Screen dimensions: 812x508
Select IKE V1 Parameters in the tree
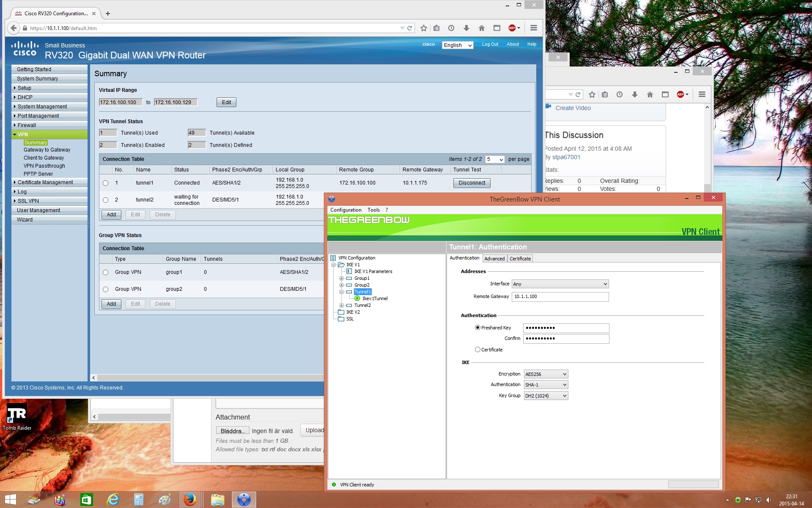click(x=373, y=271)
